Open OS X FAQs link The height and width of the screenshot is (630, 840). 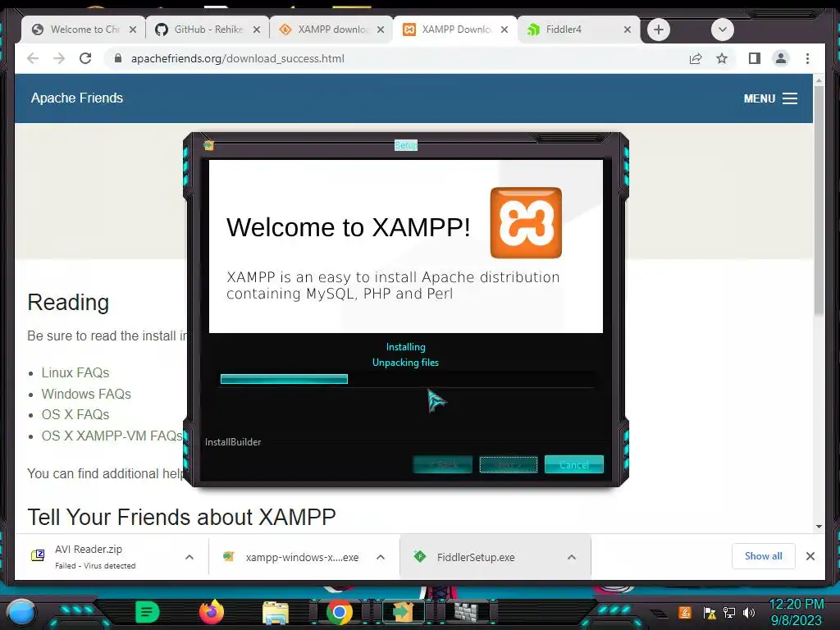[75, 414]
